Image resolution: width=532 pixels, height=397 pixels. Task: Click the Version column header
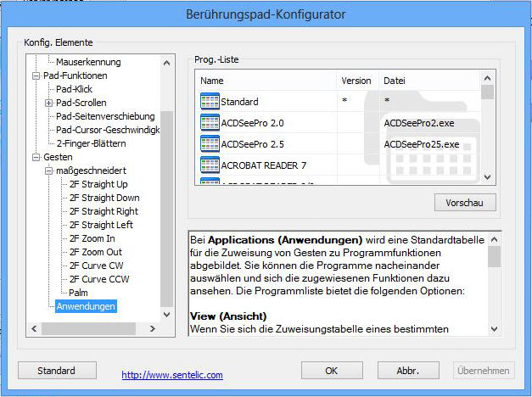(357, 81)
